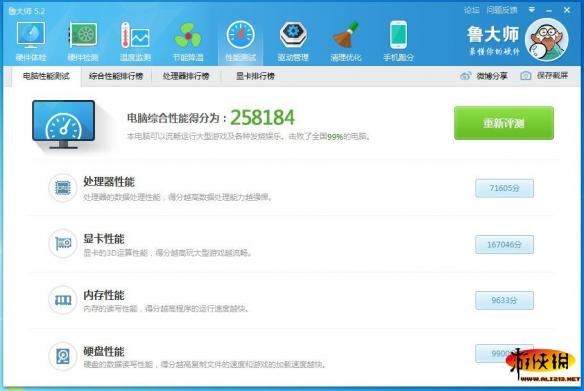Click the 鲁大师 mascot avatar

546,40
